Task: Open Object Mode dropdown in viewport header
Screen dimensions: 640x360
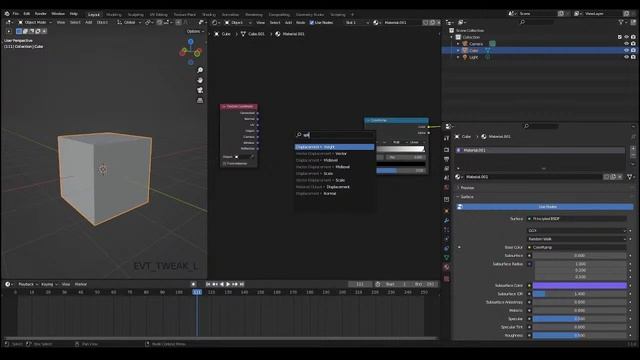Action: click(x=35, y=22)
